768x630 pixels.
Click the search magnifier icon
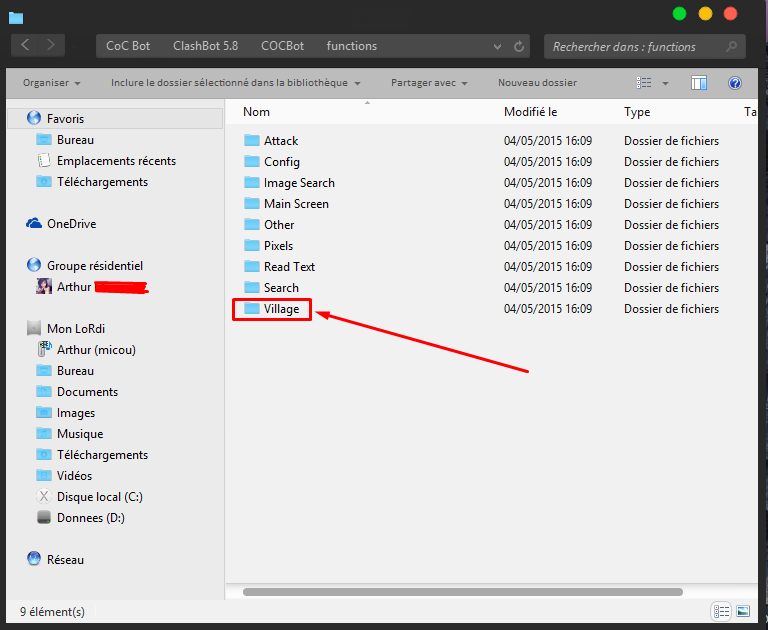[x=731, y=47]
